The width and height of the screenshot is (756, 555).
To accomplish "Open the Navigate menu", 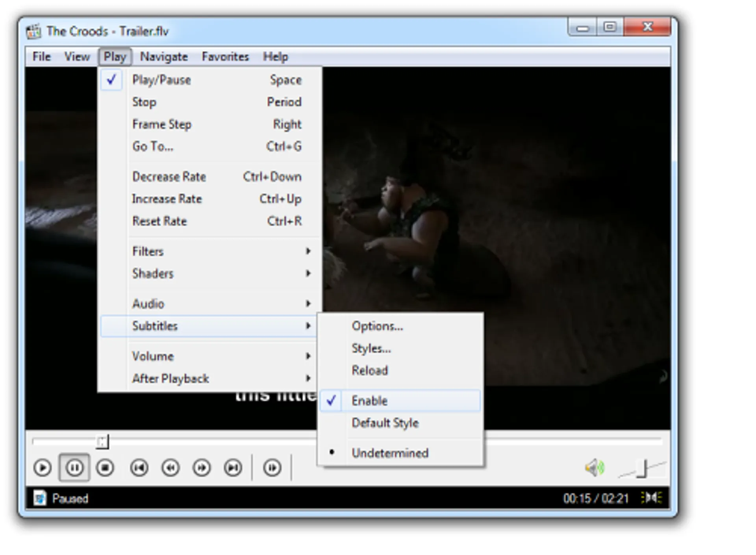I will (163, 56).
